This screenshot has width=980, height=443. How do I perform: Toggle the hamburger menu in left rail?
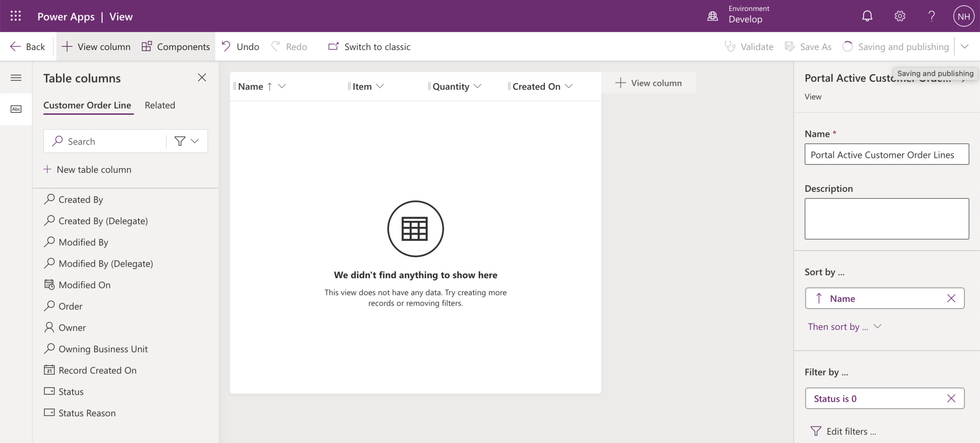pos(16,78)
